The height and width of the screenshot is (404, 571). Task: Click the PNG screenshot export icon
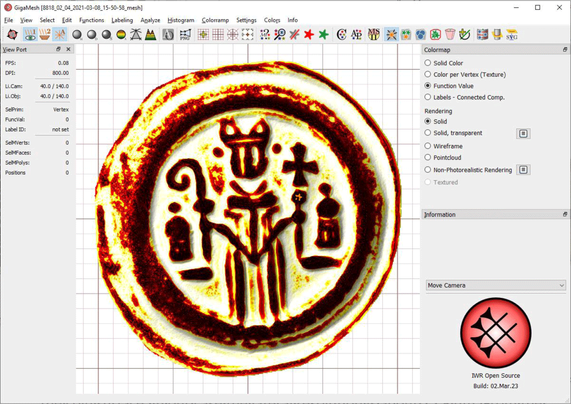(185, 35)
